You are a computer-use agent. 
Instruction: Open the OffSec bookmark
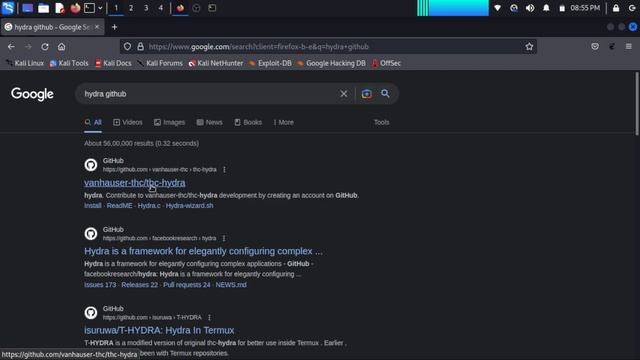pos(386,63)
